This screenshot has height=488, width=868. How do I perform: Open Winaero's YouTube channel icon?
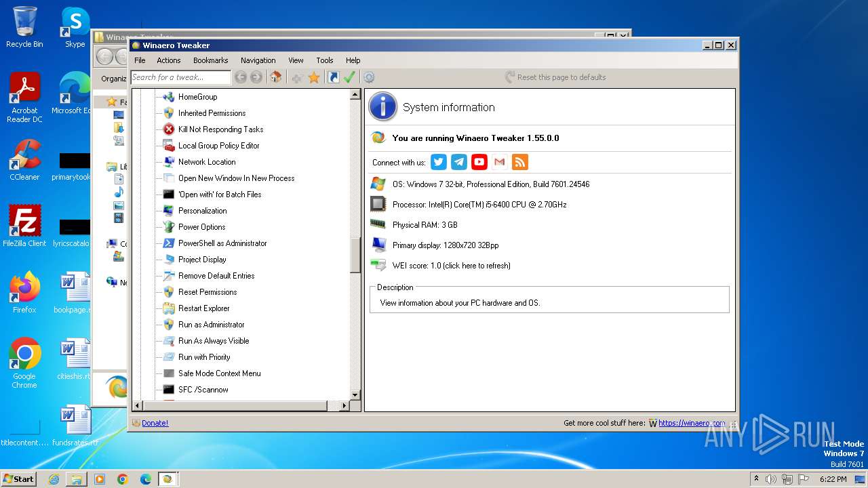click(479, 162)
